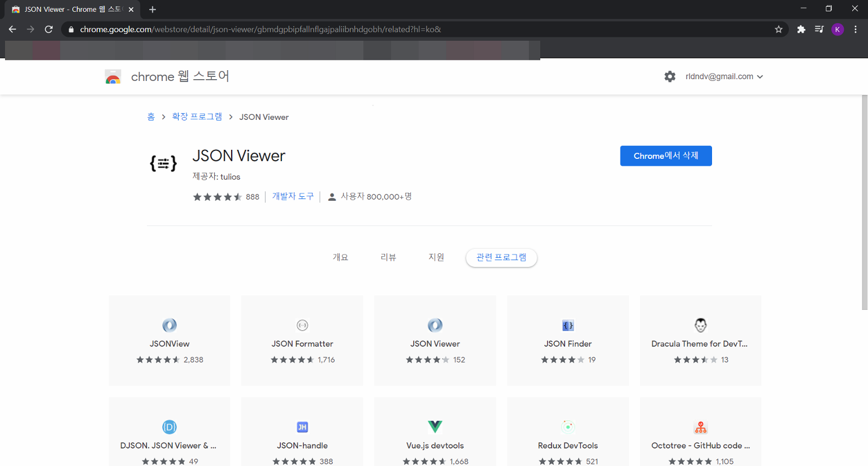Close the JSON Viewer browser tab
The width and height of the screenshot is (868, 466).
click(x=131, y=10)
